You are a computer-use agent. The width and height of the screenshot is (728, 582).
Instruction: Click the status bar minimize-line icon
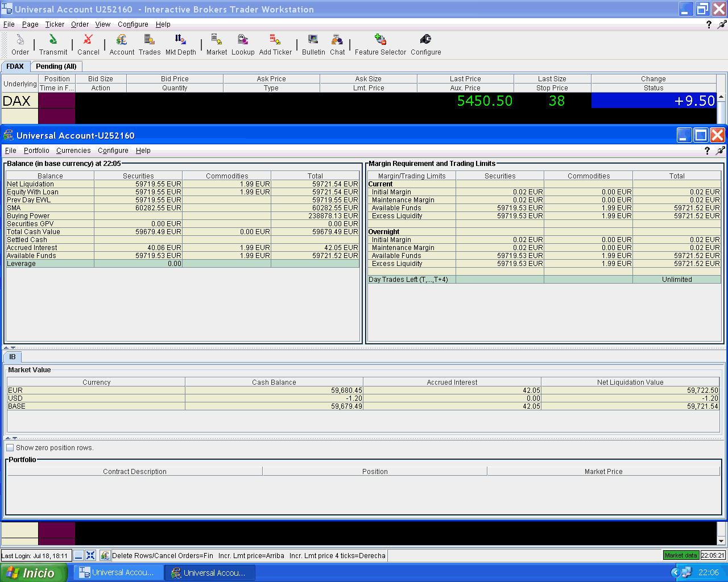coord(78,555)
